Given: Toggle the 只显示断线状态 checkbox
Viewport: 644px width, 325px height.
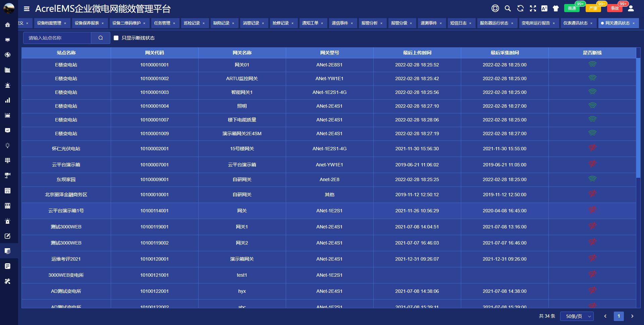Looking at the screenshot, I should point(116,38).
